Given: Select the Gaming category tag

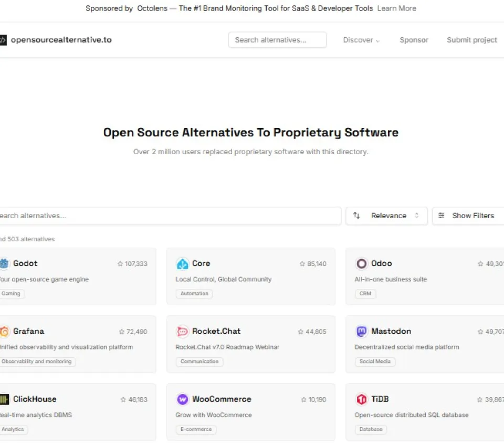Looking at the screenshot, I should pyautogui.click(x=11, y=294).
